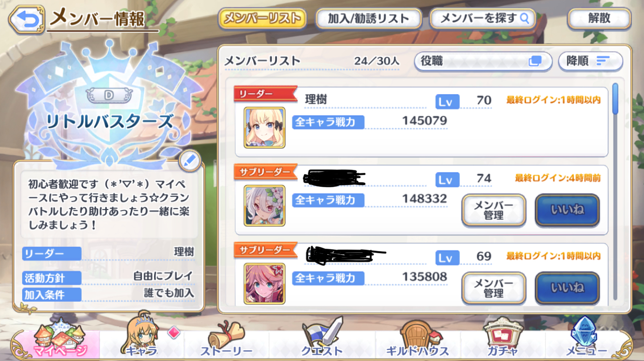Image resolution: width=644 pixels, height=361 pixels.
Task: Open 役職 sort criteria dropdown
Action: tap(483, 61)
